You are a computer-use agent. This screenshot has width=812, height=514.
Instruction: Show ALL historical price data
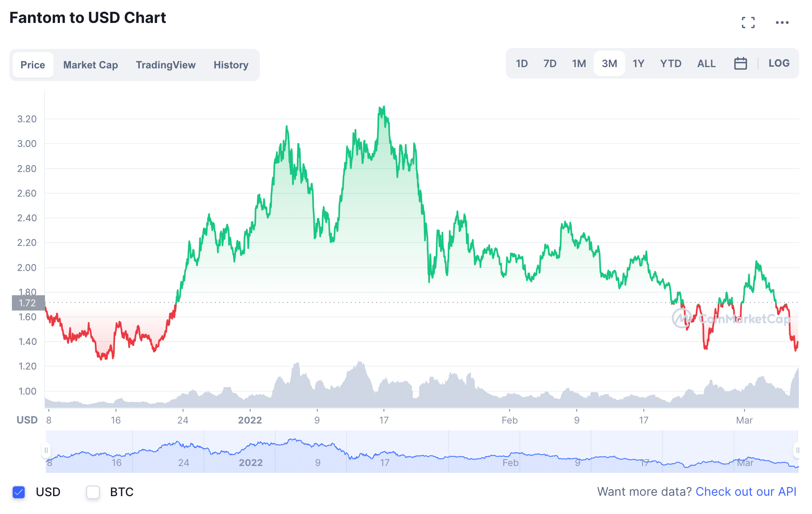706,63
